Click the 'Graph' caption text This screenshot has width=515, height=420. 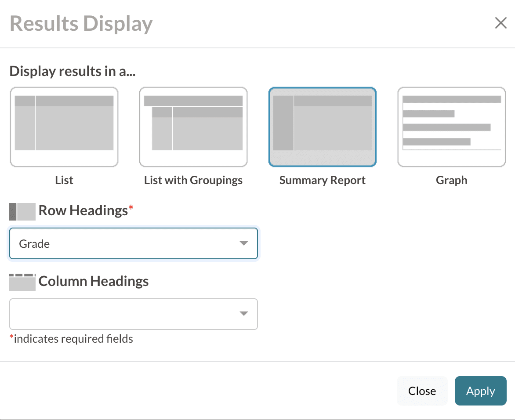452,180
